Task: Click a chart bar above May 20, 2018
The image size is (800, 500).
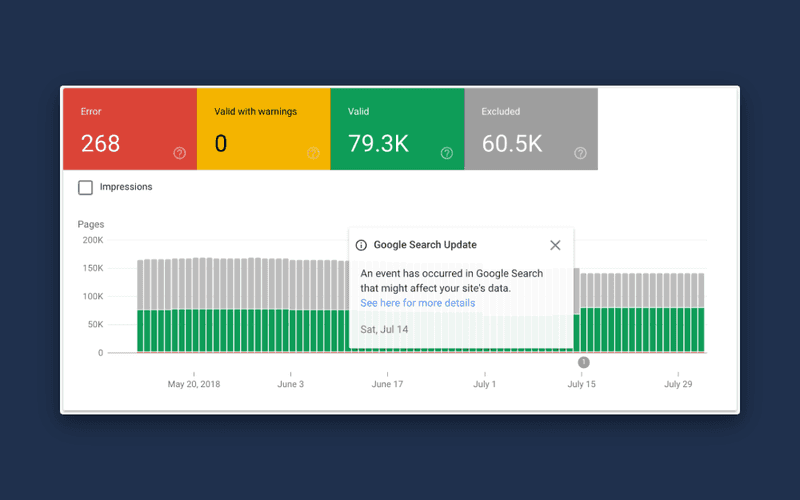Action: tap(195, 305)
